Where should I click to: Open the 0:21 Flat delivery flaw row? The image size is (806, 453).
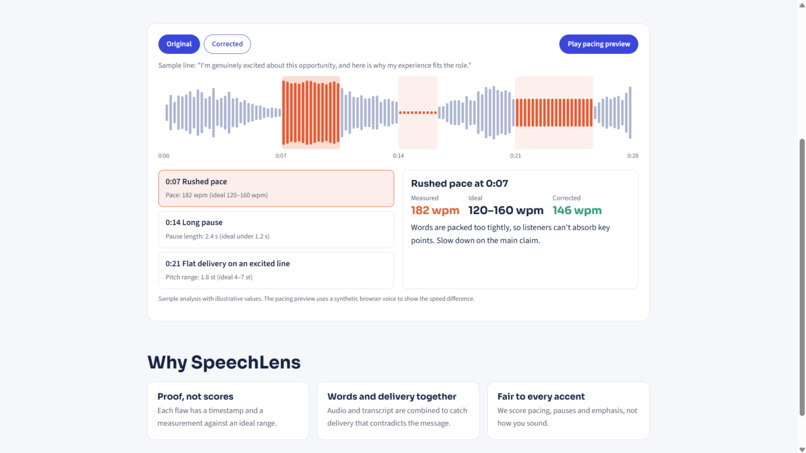tap(276, 270)
